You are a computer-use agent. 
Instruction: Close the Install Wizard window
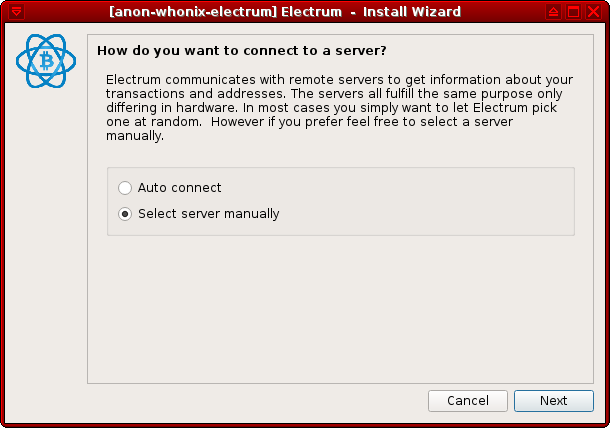[x=594, y=12]
